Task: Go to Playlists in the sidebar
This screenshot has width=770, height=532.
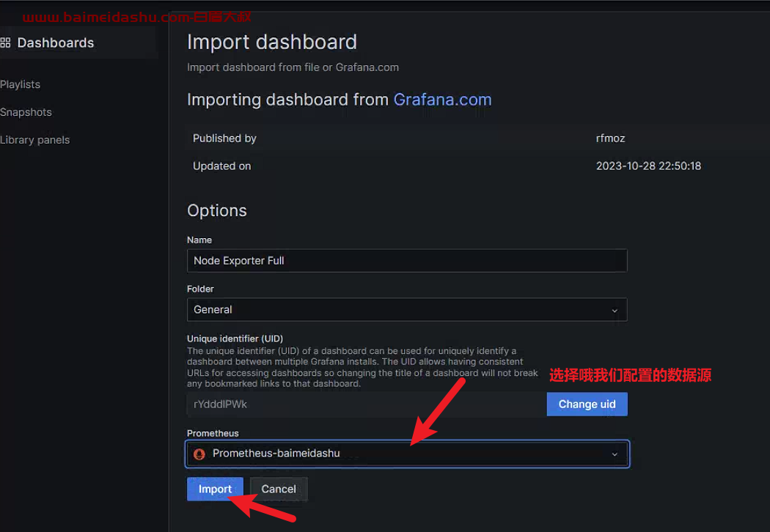Action: [20, 84]
